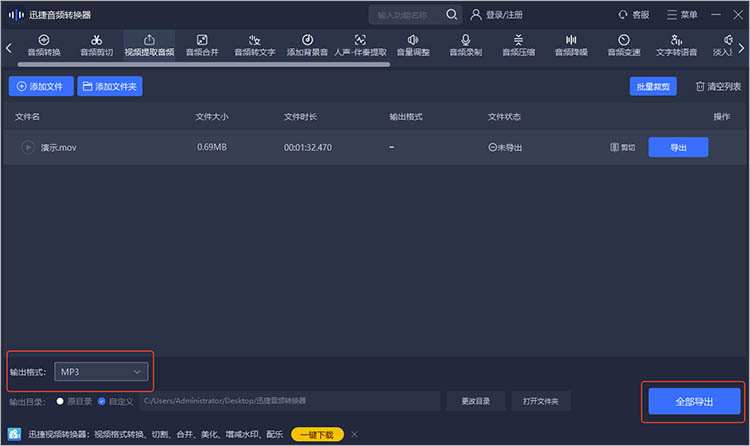The width and height of the screenshot is (750, 446).
Task: Click the video converter promo app icon
Action: [14, 434]
